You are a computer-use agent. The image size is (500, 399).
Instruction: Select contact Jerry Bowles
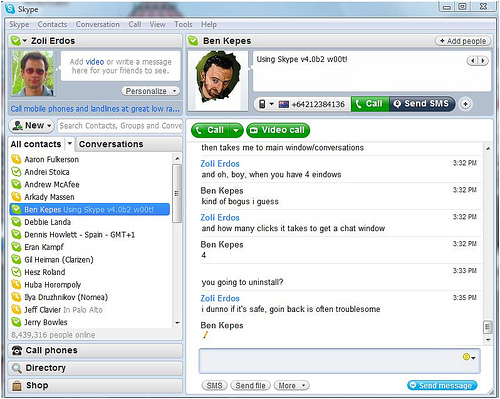tap(91, 322)
